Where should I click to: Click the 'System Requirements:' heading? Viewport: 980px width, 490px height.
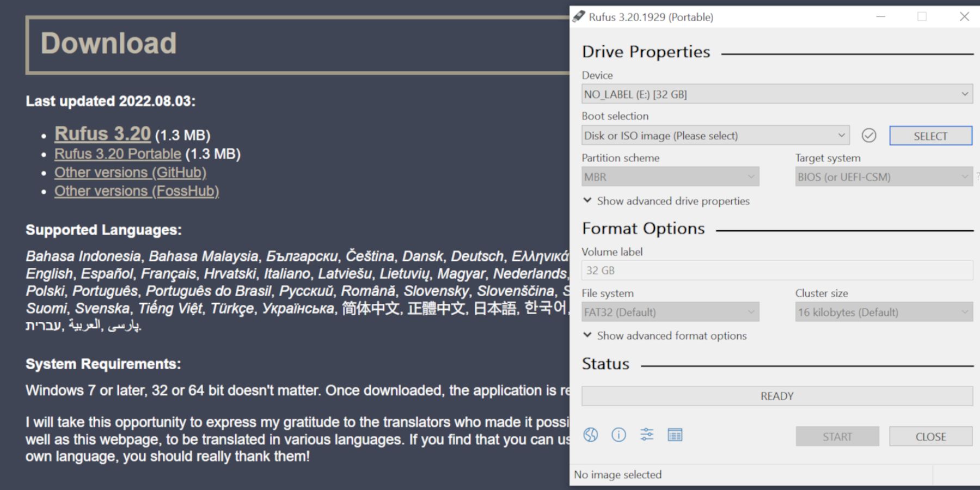tap(103, 364)
